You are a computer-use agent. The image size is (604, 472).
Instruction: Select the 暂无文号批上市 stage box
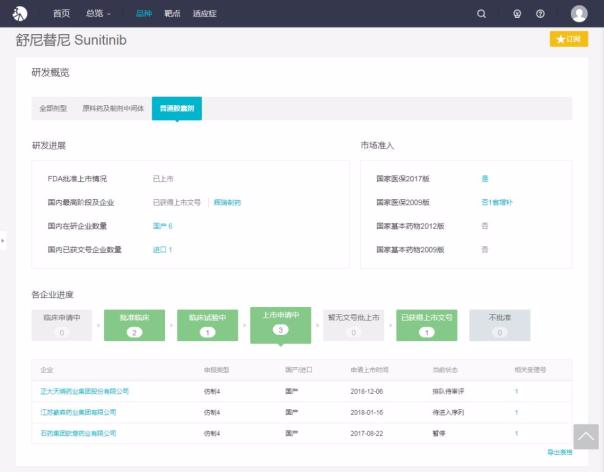coord(354,325)
